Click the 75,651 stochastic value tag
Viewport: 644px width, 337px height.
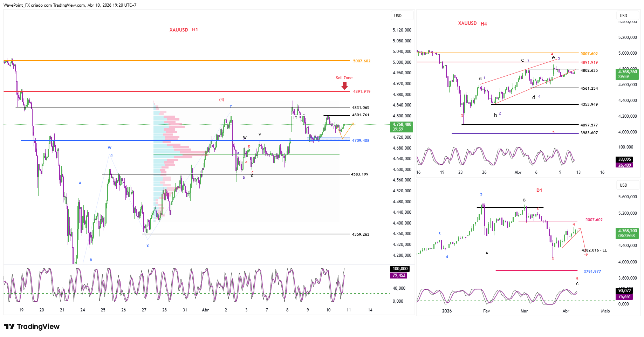click(x=624, y=297)
